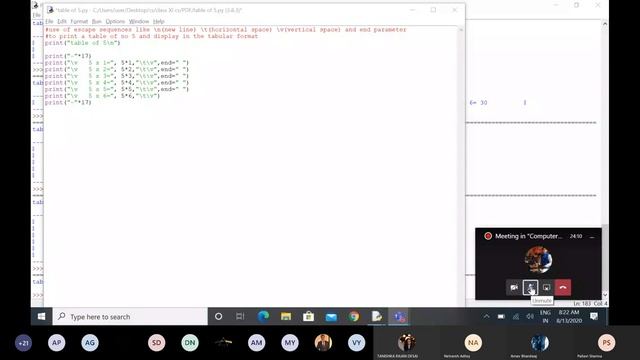Click share screen icon in Teams popup

pyautogui.click(x=547, y=287)
